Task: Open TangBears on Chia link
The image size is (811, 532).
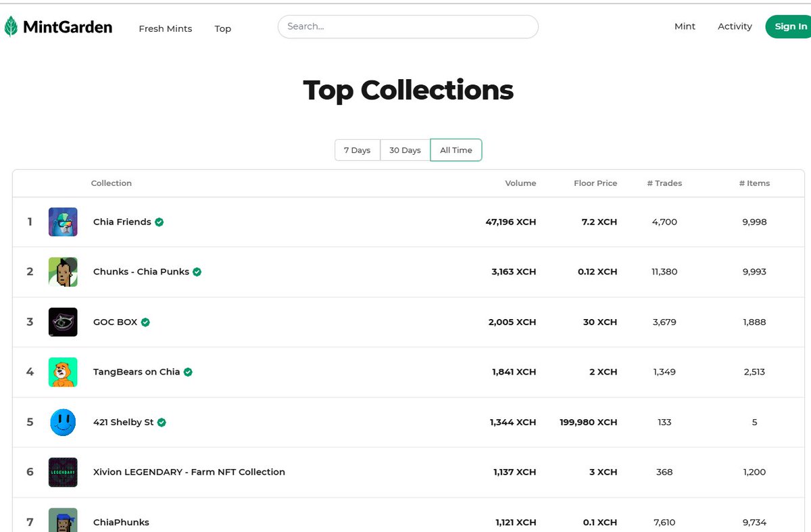Action: [x=137, y=372]
